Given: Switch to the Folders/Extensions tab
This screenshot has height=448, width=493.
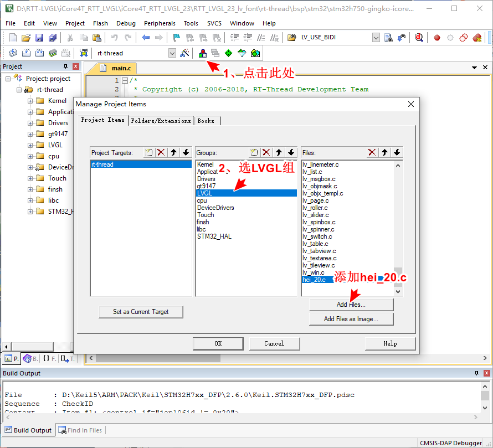Looking at the screenshot, I should pos(161,121).
